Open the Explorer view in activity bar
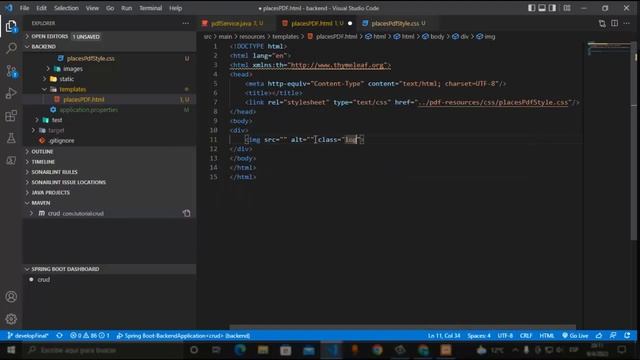The image size is (640, 360). pyautogui.click(x=11, y=27)
